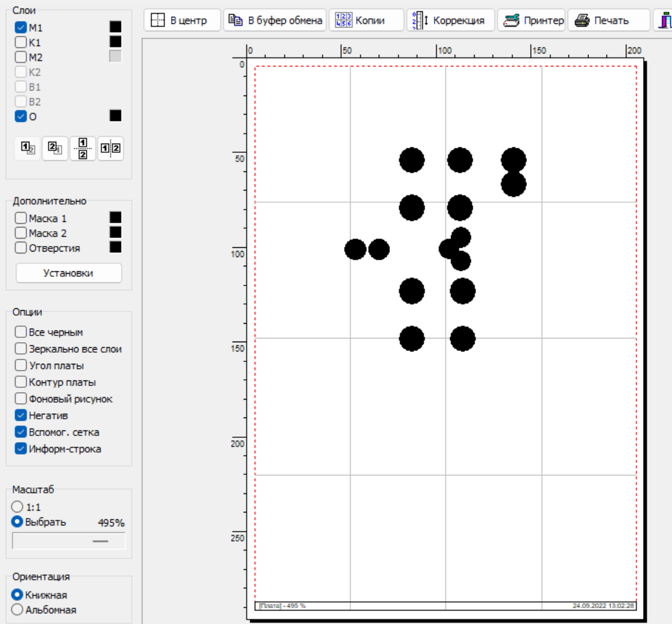Click the M2 layer gray color swatch
672x624 pixels.
[115, 56]
